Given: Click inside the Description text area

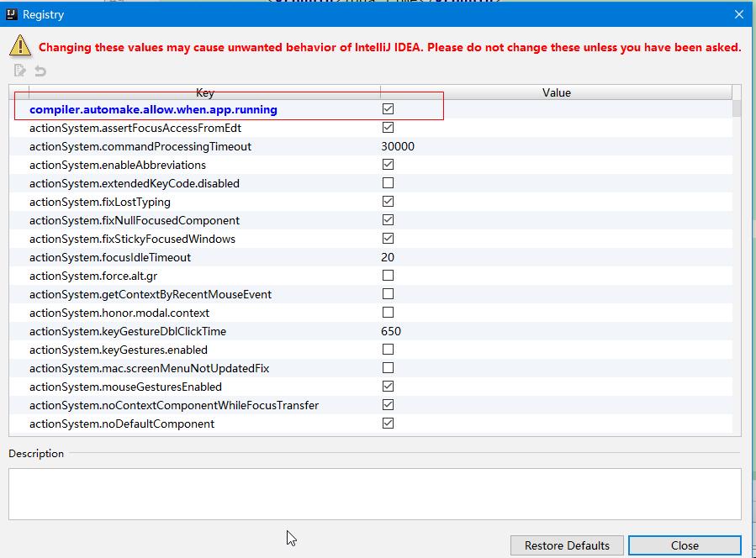Looking at the screenshot, I should pyautogui.click(x=374, y=493).
